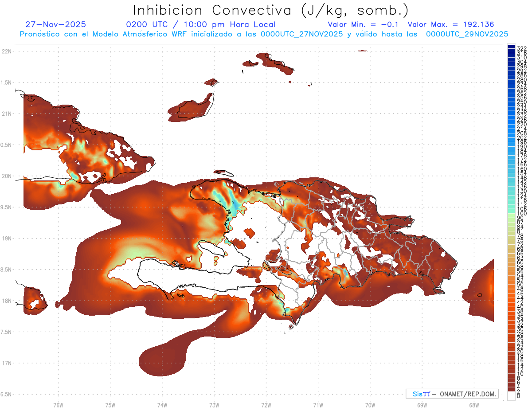This screenshot has height=411, width=532.
Task: Click the "21N" latitude label
Action: 7,114
